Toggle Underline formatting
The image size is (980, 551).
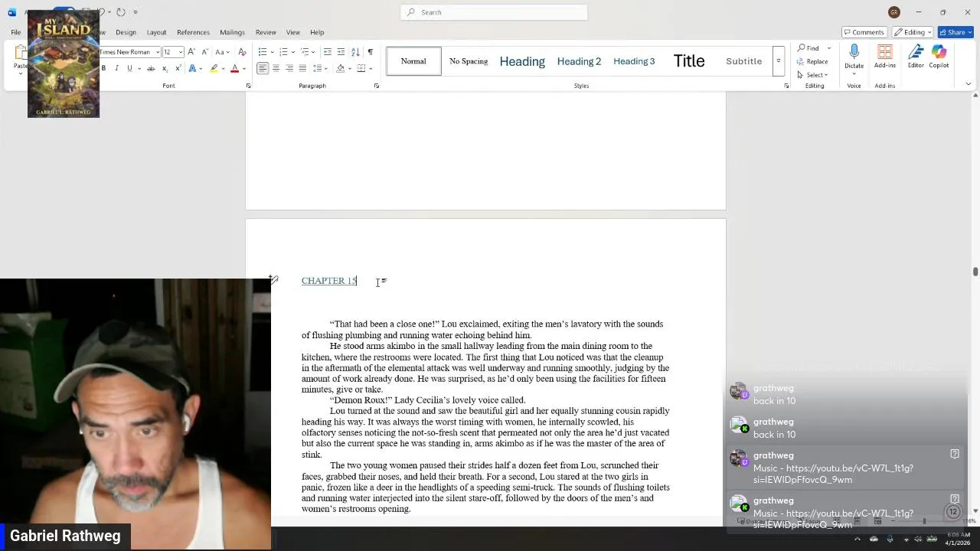129,69
